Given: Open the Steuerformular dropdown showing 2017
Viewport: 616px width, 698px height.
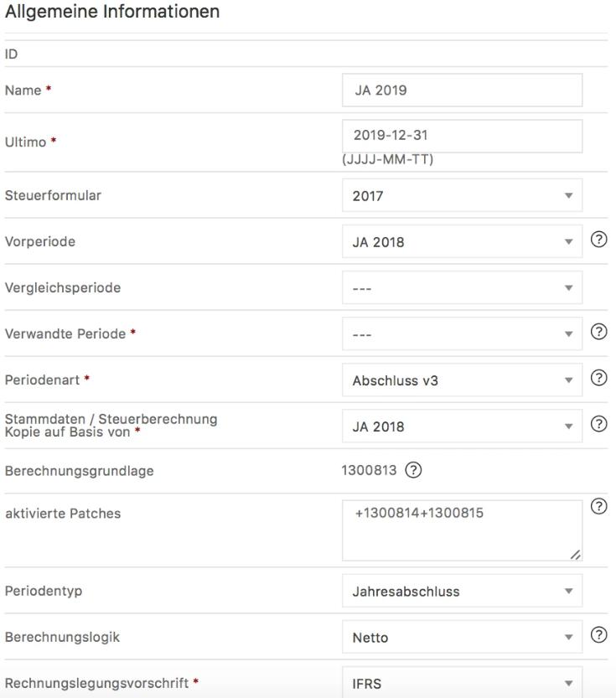Looking at the screenshot, I should point(462,195).
